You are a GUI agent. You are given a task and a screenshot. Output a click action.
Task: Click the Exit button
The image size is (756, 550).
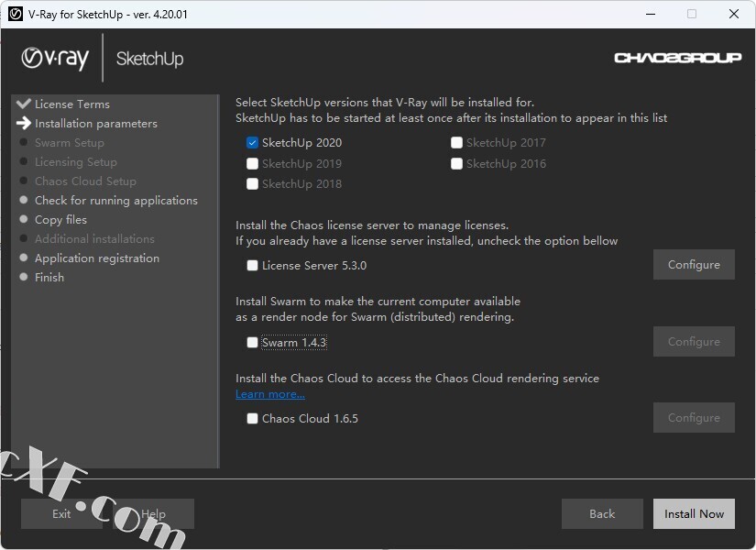point(61,514)
